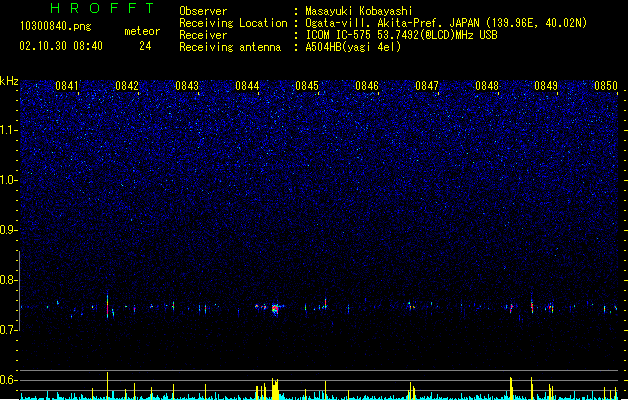Click the 0.6 kHz axis label
629x400 pixels.
tap(9, 380)
